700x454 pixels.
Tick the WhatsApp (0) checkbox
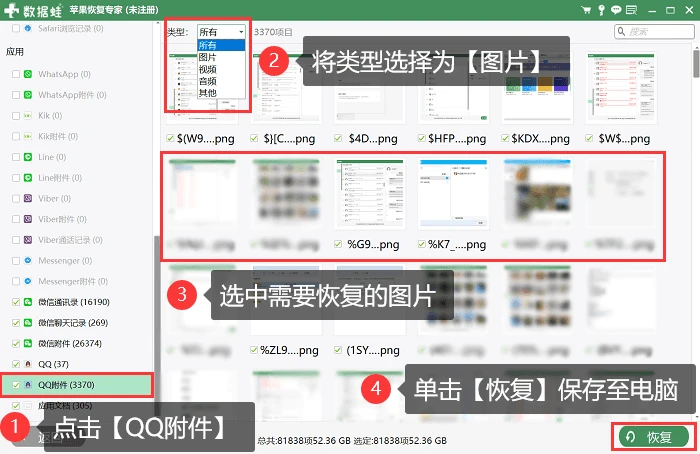(x=16, y=74)
